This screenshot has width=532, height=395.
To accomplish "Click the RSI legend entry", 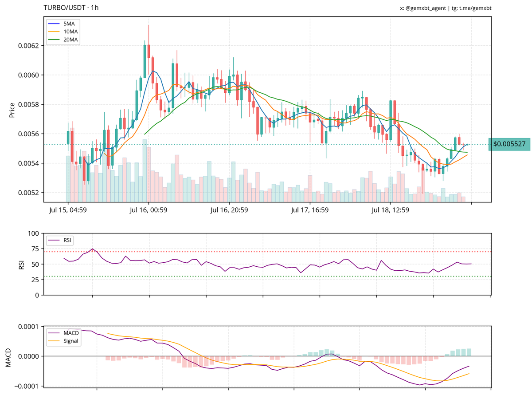I will tap(60, 240).
